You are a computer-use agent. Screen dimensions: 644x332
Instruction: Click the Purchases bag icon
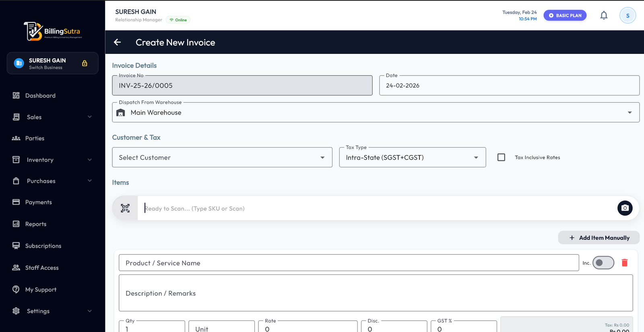(16, 181)
